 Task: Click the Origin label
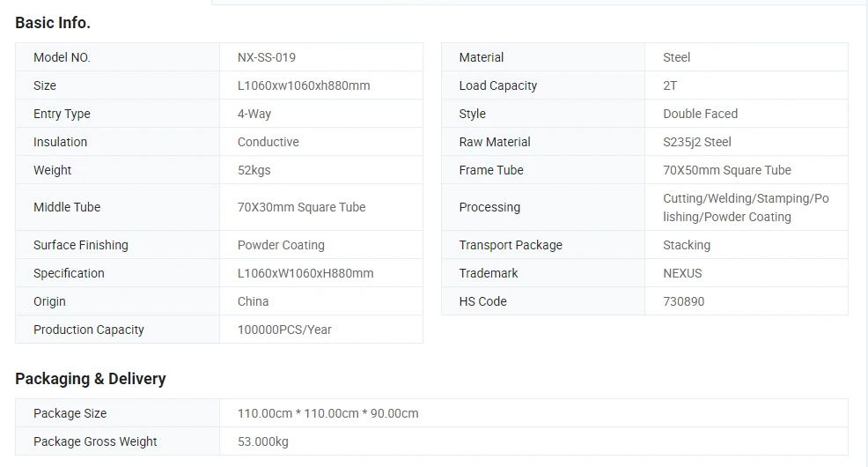point(49,302)
